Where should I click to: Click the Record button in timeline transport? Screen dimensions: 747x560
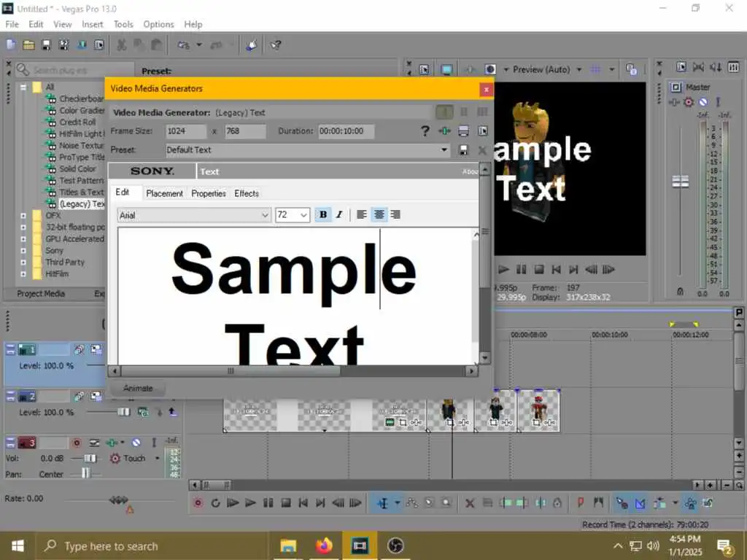[x=198, y=503]
